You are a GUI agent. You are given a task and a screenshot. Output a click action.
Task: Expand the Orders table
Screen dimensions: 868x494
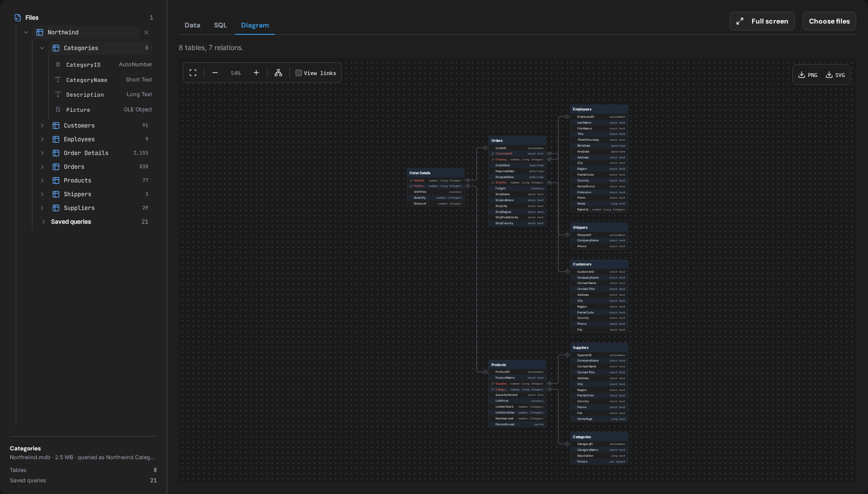42,167
